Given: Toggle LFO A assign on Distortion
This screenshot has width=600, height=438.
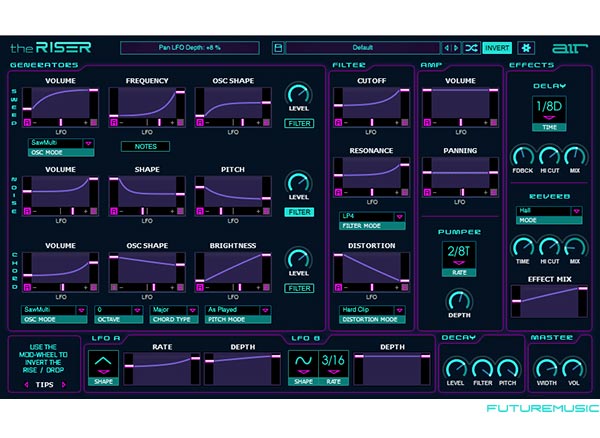Looking at the screenshot, I should (x=338, y=287).
